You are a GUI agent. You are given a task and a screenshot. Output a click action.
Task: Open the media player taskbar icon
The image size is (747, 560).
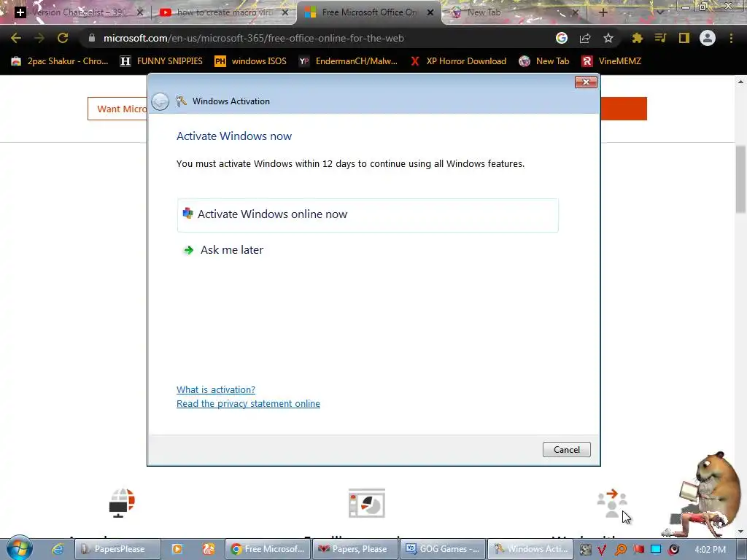pos(177,549)
